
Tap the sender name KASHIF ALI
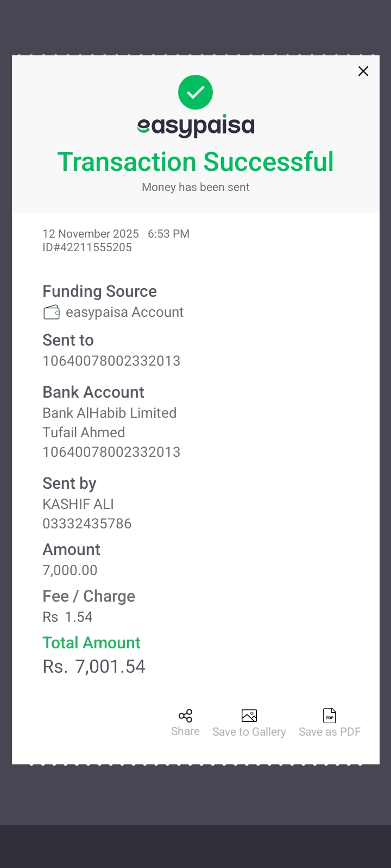78,504
